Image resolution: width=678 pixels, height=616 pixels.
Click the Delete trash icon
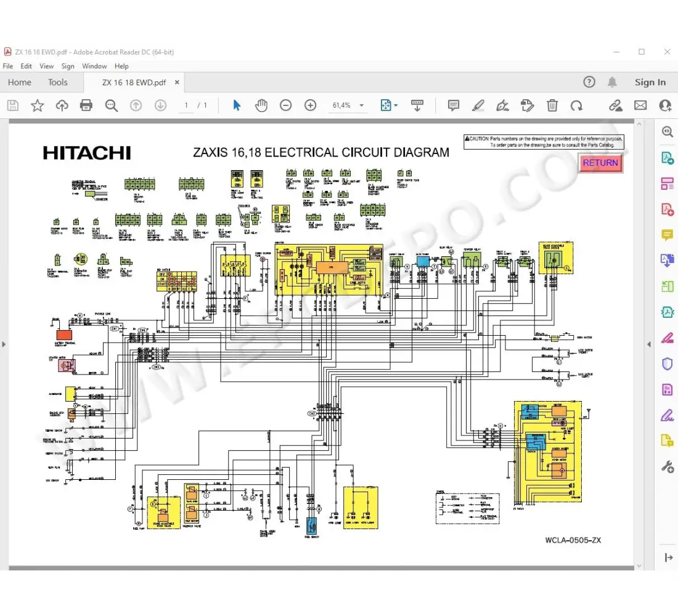(553, 105)
